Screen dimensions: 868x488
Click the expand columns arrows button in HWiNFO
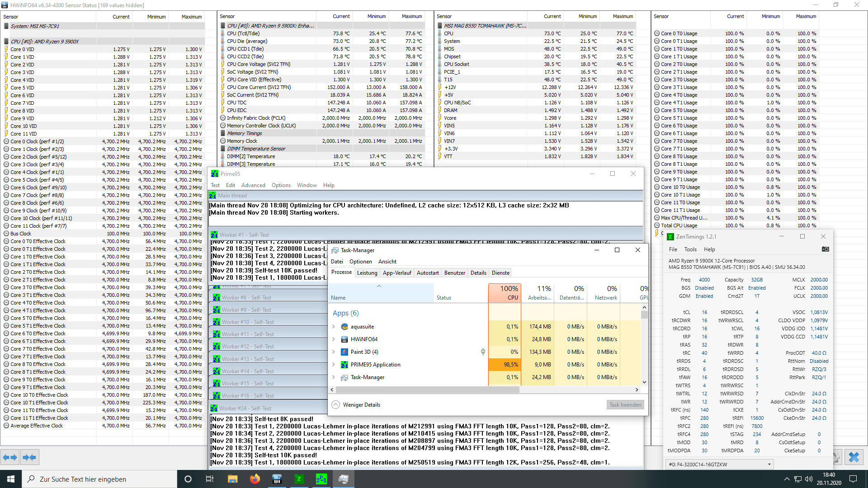coord(10,457)
